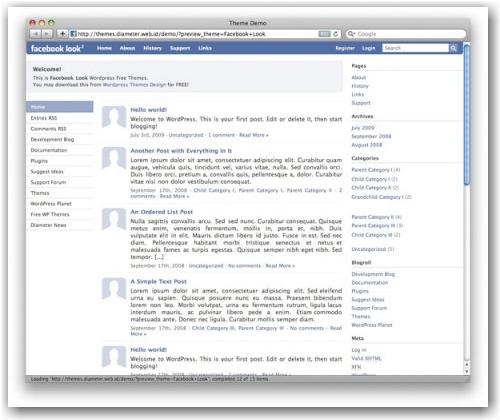
Task: Click the avatar beside A Simple Text Post
Action: 114,289
